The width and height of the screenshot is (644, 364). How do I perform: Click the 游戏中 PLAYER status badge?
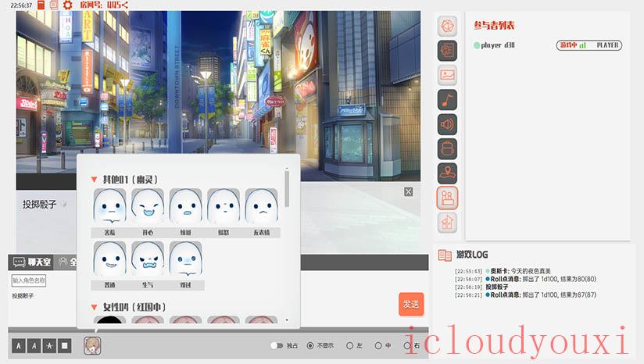[589, 45]
